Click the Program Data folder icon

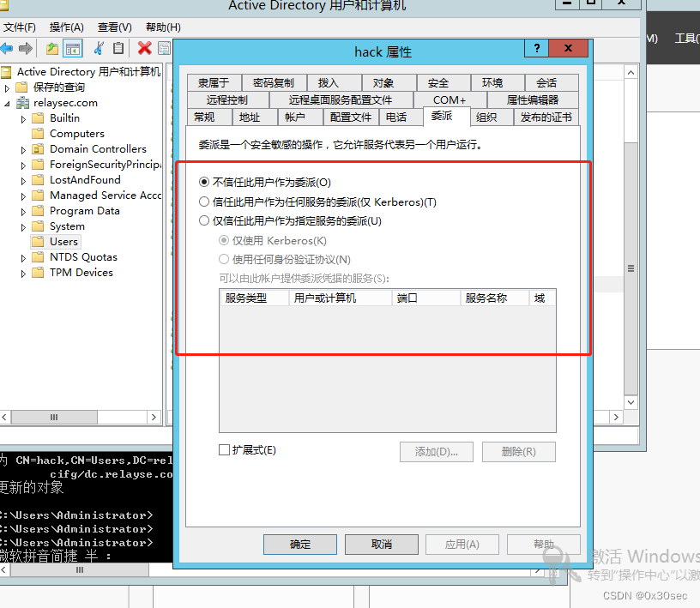point(39,211)
